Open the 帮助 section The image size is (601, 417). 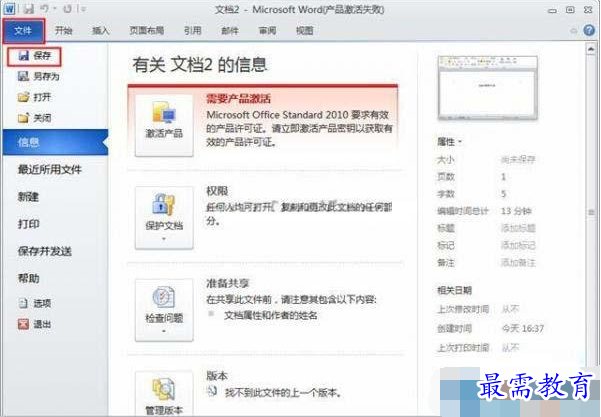coord(28,278)
